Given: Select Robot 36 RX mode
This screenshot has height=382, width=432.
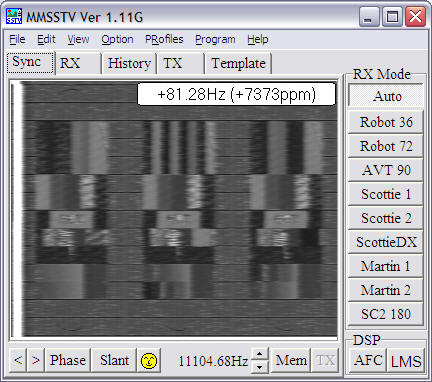Looking at the screenshot, I should (386, 122).
